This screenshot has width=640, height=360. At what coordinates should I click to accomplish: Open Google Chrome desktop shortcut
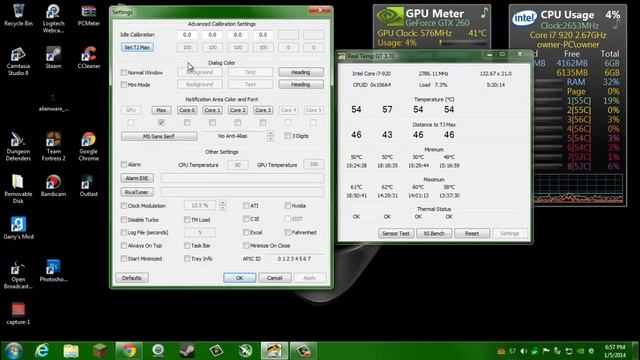point(89,146)
